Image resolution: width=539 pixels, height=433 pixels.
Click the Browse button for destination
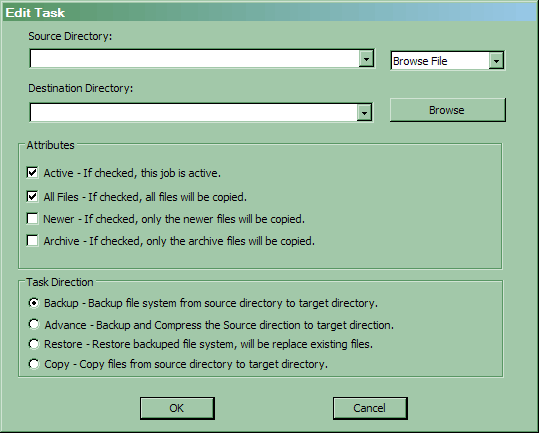448,110
